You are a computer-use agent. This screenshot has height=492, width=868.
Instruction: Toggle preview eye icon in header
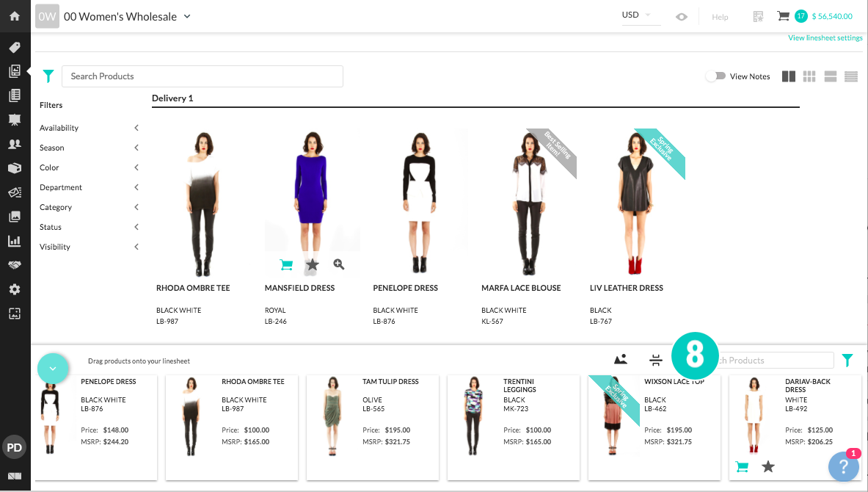pyautogui.click(x=682, y=17)
